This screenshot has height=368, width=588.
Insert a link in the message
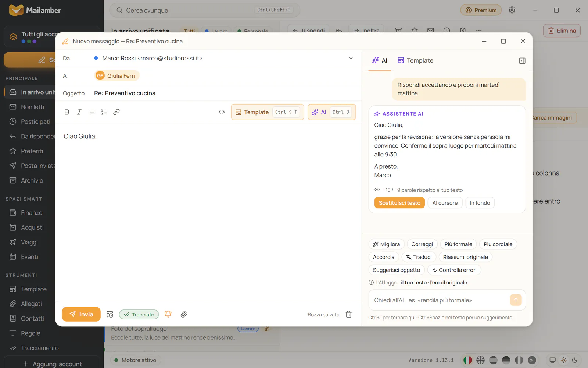(116, 112)
